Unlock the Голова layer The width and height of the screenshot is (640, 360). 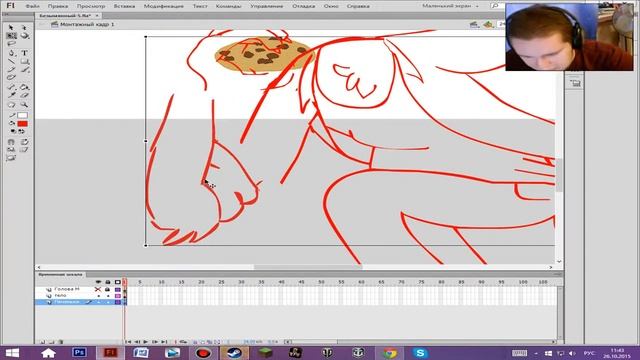(108, 289)
